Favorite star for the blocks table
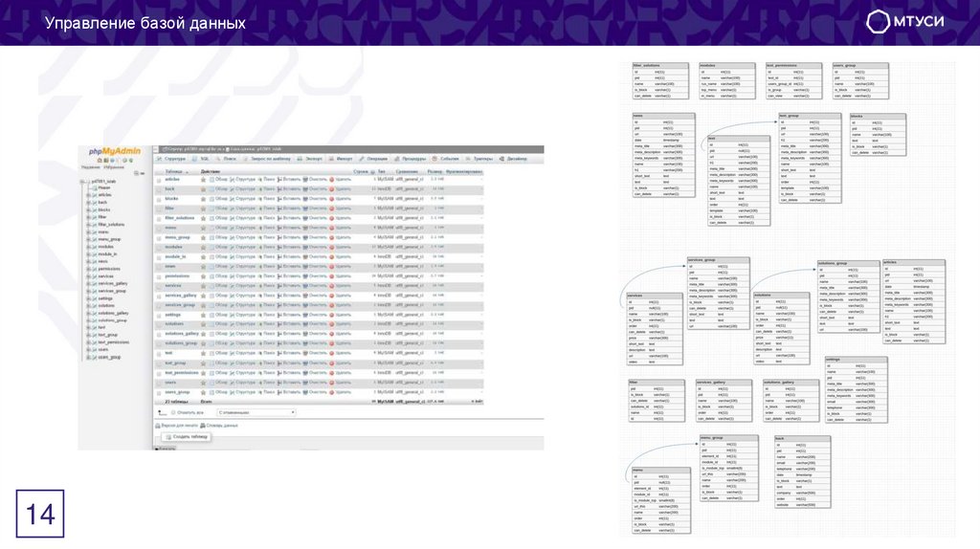 pyautogui.click(x=203, y=199)
